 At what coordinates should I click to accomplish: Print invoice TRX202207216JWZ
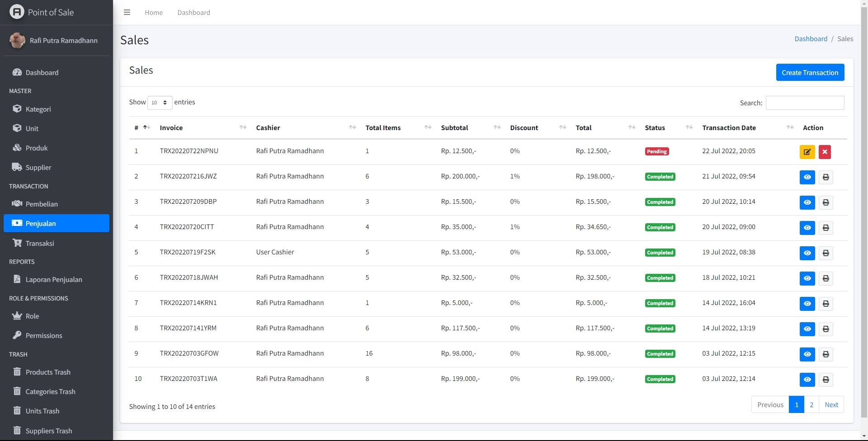click(826, 177)
